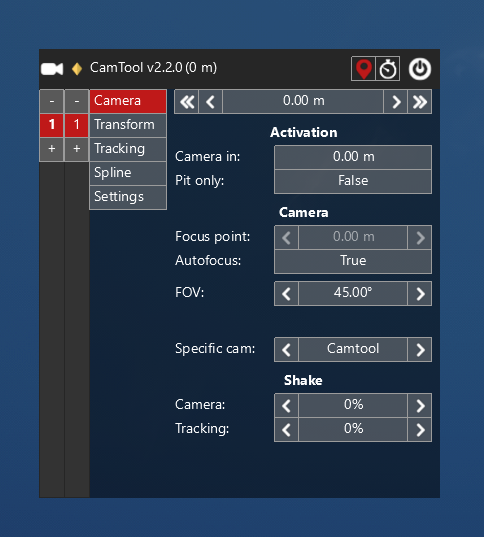Click the bold Camera section heading
This screenshot has width=484, height=537.
[x=303, y=213]
